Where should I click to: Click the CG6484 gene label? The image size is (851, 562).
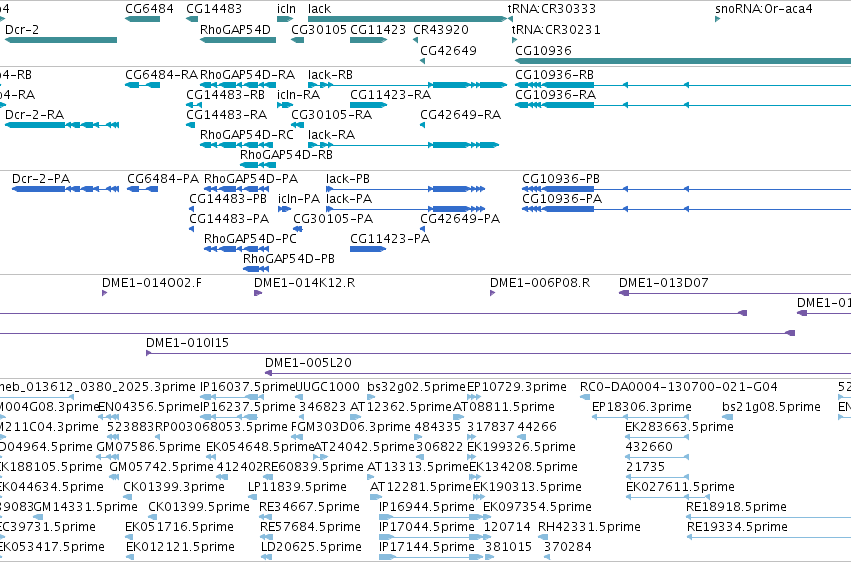[x=149, y=9]
